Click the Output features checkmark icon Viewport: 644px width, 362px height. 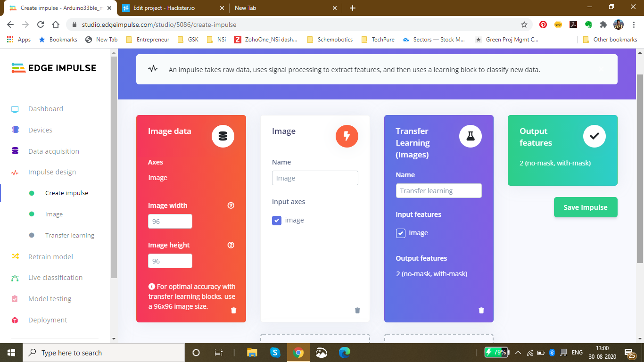point(594,136)
